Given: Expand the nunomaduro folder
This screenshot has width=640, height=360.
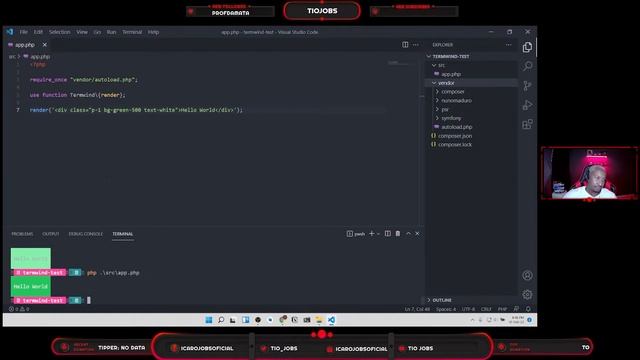Looking at the screenshot, I should (x=471, y=100).
